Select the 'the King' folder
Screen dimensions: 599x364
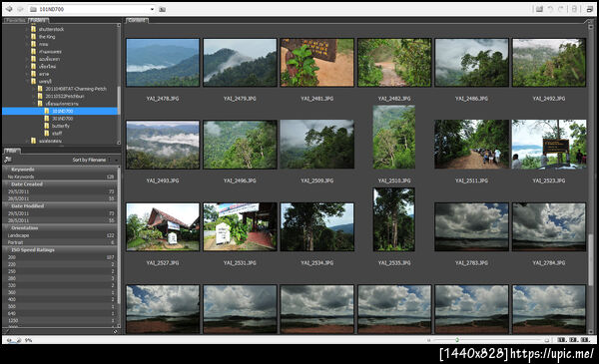[47, 37]
